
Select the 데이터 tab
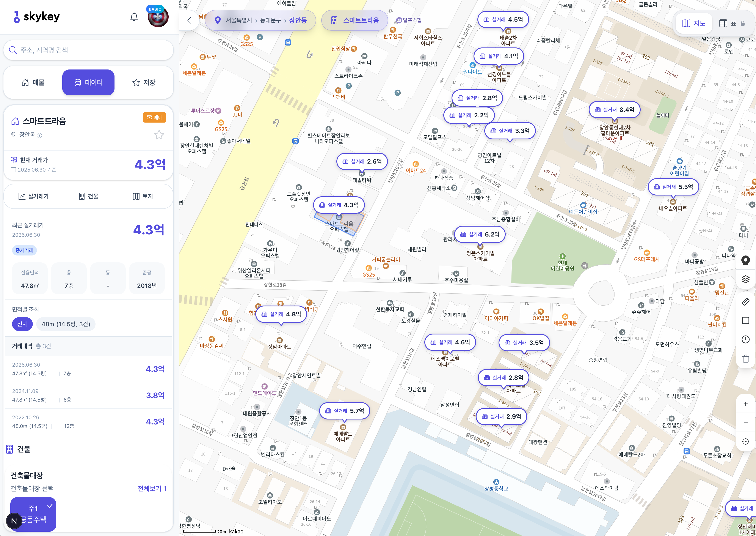pos(88,82)
